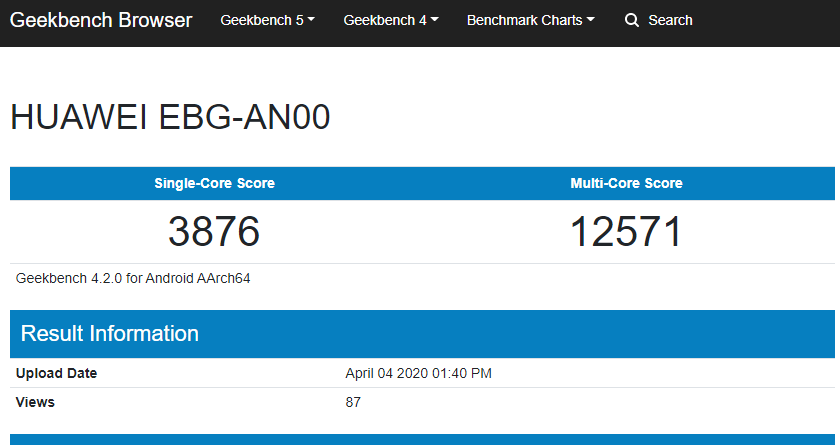Click the magnifying glass search icon
The image size is (840, 445).
632,20
